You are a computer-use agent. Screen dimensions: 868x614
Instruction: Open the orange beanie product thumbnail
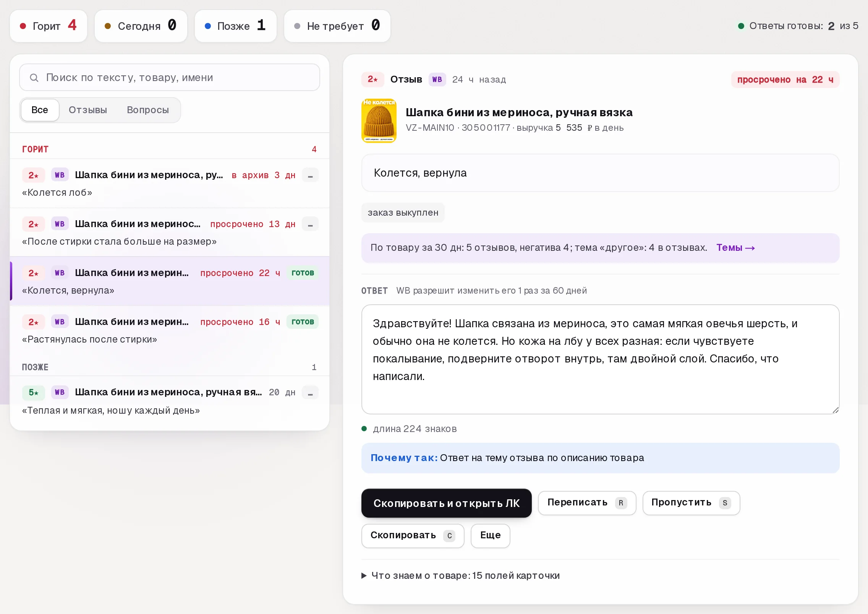pyautogui.click(x=379, y=120)
